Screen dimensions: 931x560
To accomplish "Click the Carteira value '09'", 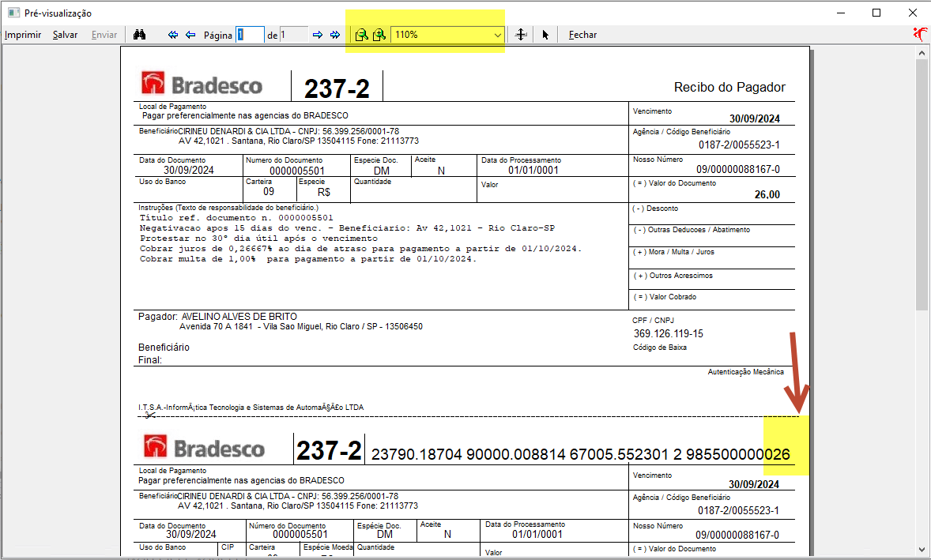I will [x=269, y=192].
